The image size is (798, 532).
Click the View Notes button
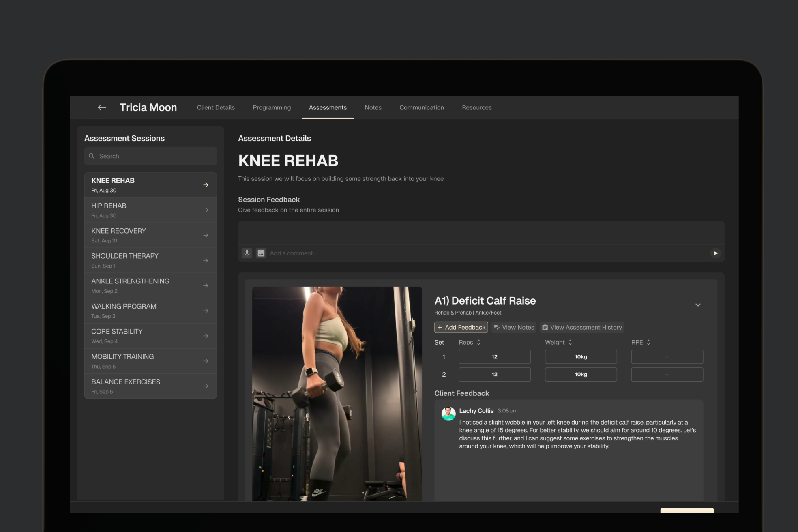pyautogui.click(x=514, y=327)
